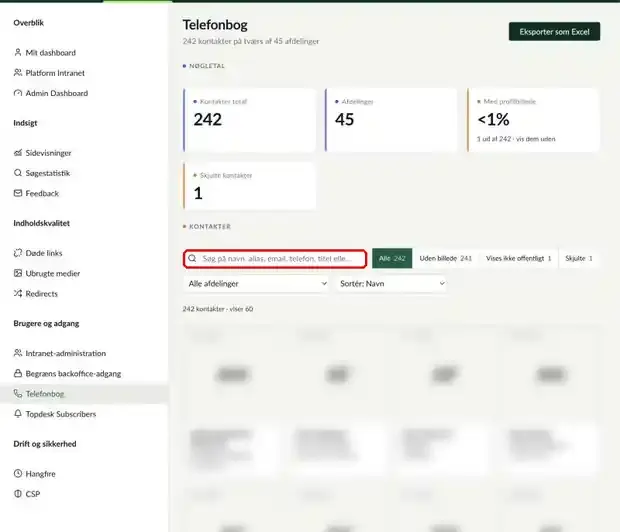Open Sidevisninger insights
620x532 pixels.
pyautogui.click(x=48, y=153)
